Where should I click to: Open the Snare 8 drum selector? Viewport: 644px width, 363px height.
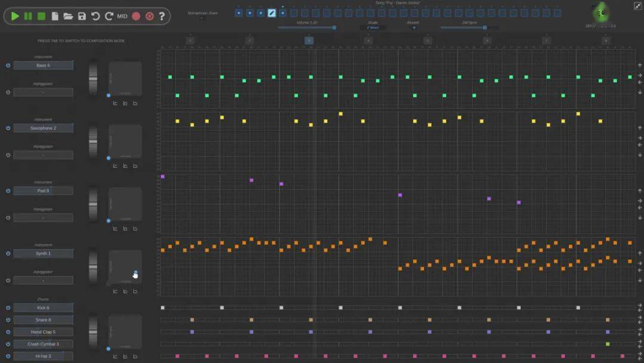(x=43, y=320)
